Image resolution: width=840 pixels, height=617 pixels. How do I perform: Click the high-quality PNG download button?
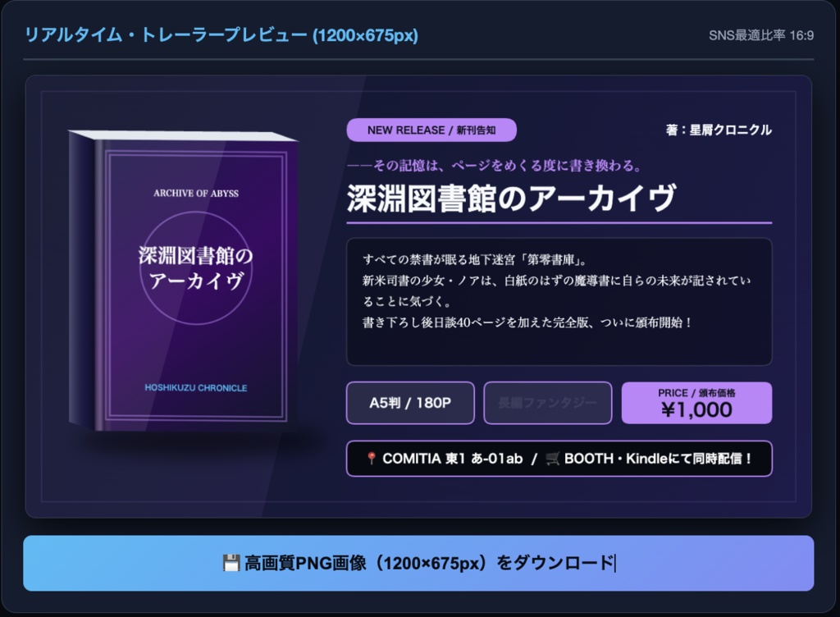[x=418, y=563]
